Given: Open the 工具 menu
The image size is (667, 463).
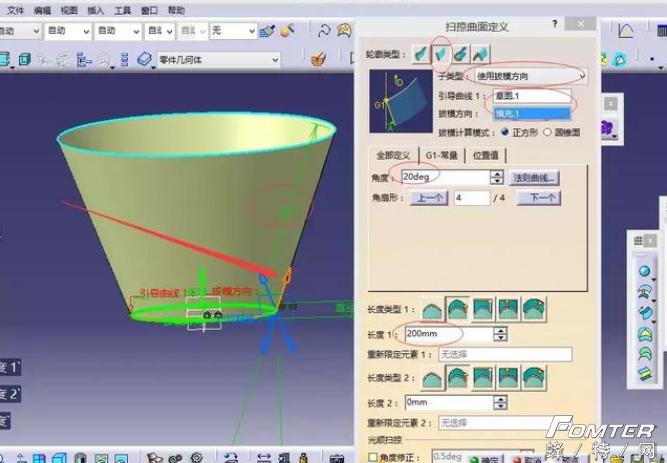Looking at the screenshot, I should [123, 11].
